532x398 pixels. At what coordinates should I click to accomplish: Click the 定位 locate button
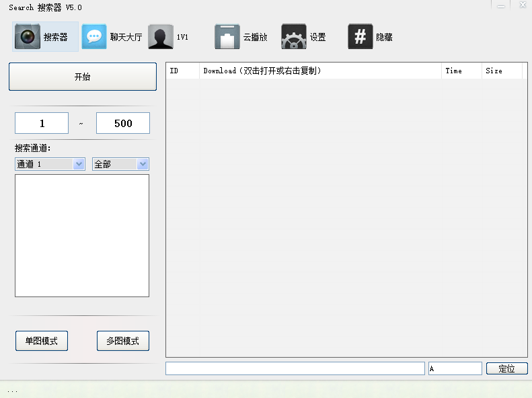[507, 368]
